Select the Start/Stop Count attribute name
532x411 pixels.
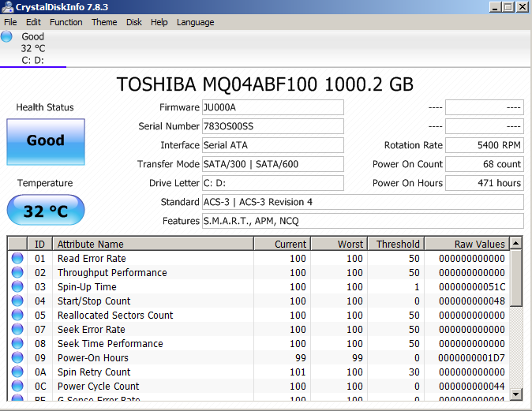click(x=94, y=301)
